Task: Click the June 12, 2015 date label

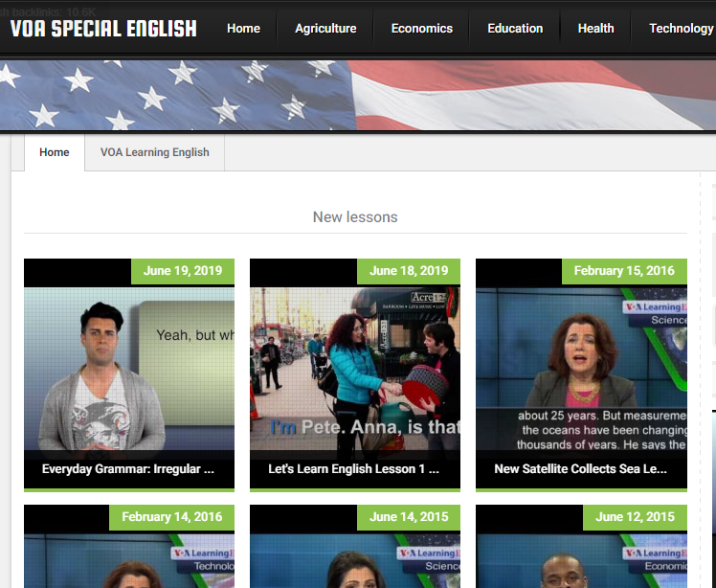Action: 635,517
